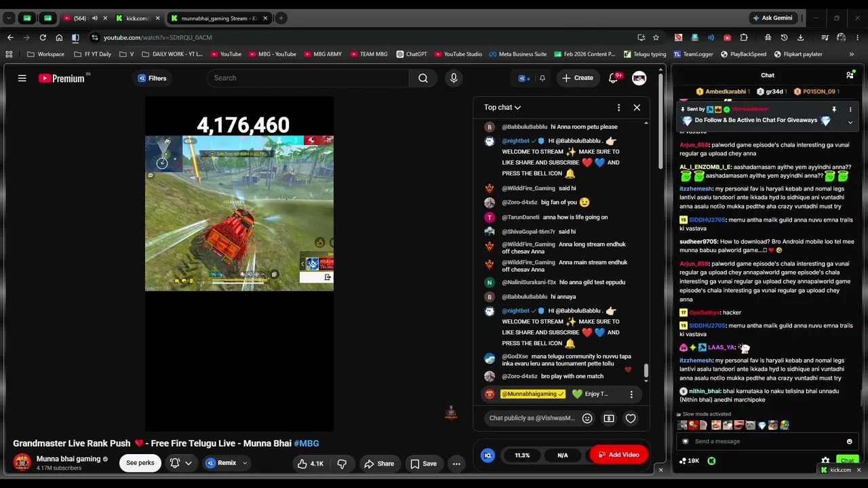Viewport: 868px width, 488px height.
Task: Open YouTube notifications bell
Action: (614, 78)
